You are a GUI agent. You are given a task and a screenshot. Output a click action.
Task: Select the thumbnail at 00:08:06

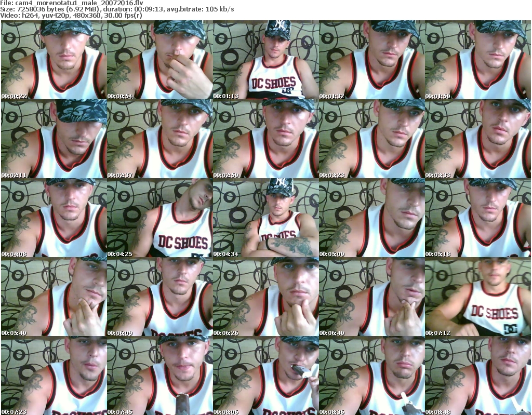point(265,376)
